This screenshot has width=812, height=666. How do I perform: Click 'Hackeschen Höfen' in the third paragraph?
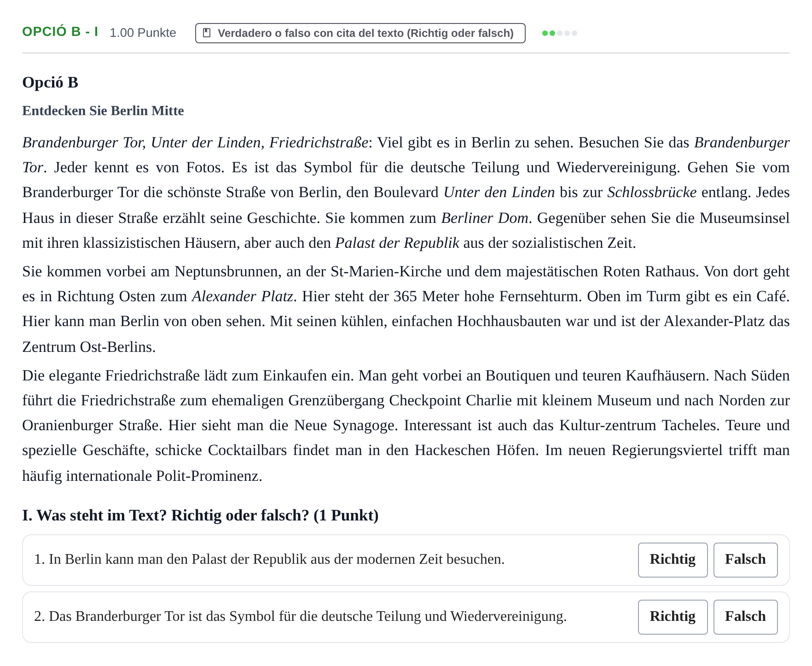tap(476, 450)
